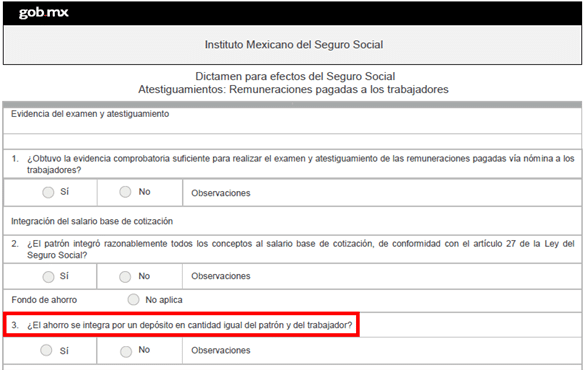Click Observaciones field of question 1
This screenshot has height=370, width=585.
pyautogui.click(x=382, y=192)
